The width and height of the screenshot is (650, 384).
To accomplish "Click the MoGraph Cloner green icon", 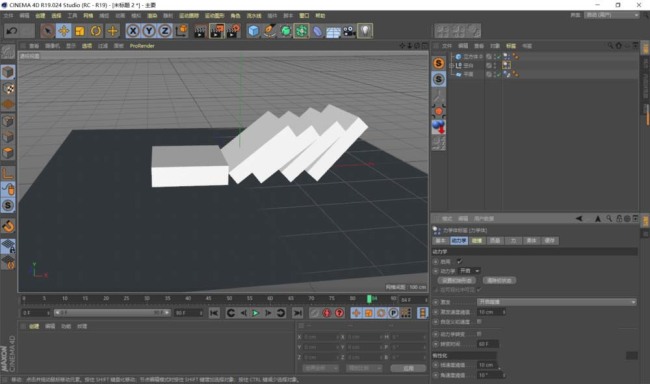I will [x=301, y=31].
